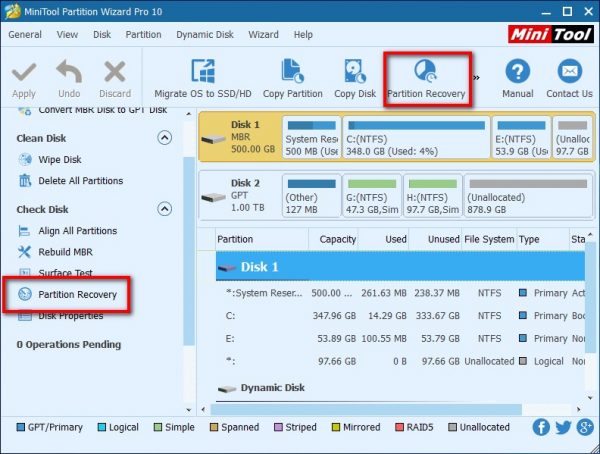Screen dimensions: 600x454
Task: Choose Rebuild MBR in the sidebar
Action: click(55, 252)
